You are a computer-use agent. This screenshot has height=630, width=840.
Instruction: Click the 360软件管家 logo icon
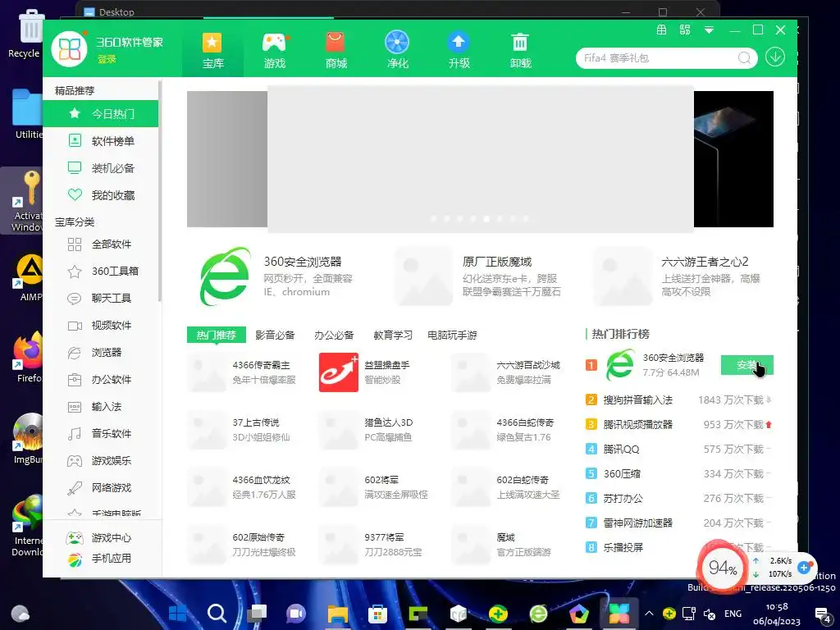pyautogui.click(x=69, y=49)
